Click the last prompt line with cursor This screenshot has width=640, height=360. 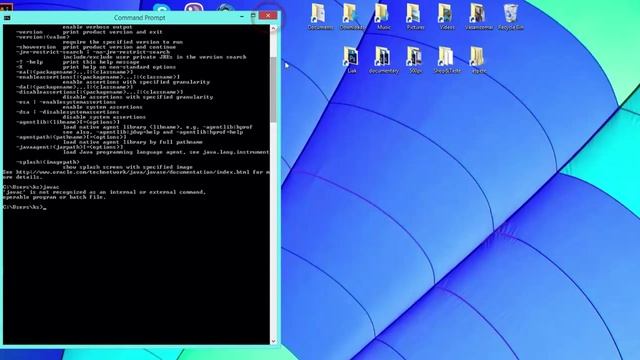[x=24, y=207]
